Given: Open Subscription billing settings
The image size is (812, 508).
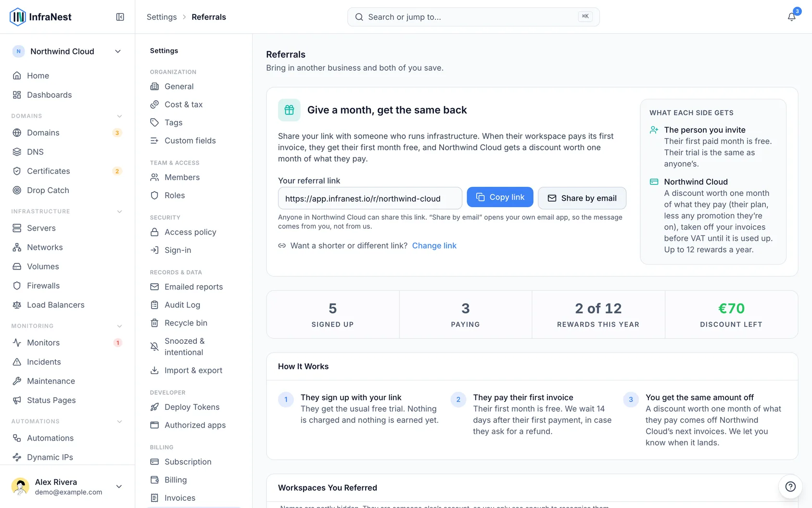Looking at the screenshot, I should pos(193,462).
